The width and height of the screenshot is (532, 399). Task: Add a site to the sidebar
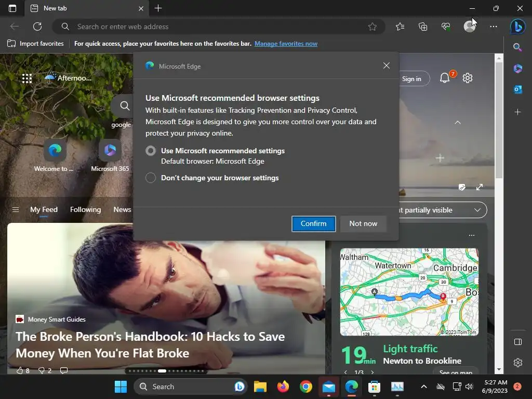pyautogui.click(x=517, y=112)
